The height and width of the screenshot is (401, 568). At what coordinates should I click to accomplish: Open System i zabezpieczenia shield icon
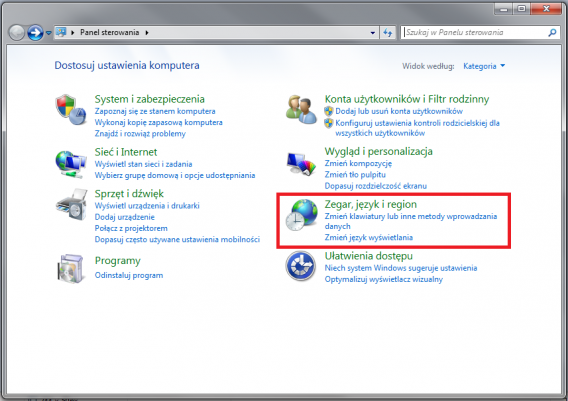pos(71,110)
